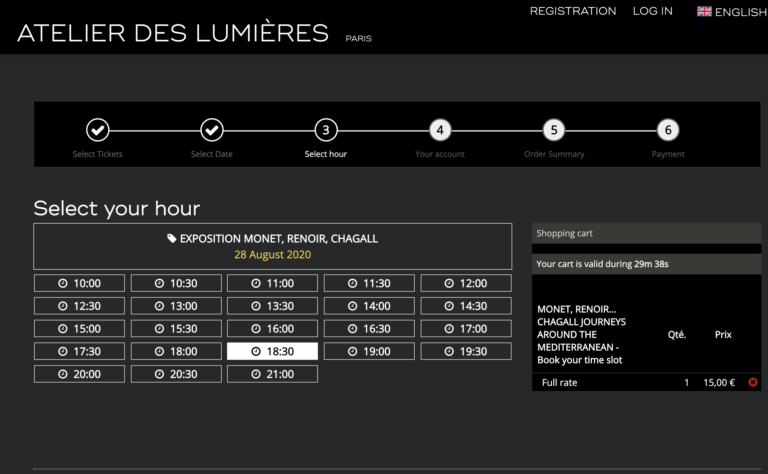The image size is (768, 474).
Task: Open the ENGLISH language selector
Action: pos(732,12)
